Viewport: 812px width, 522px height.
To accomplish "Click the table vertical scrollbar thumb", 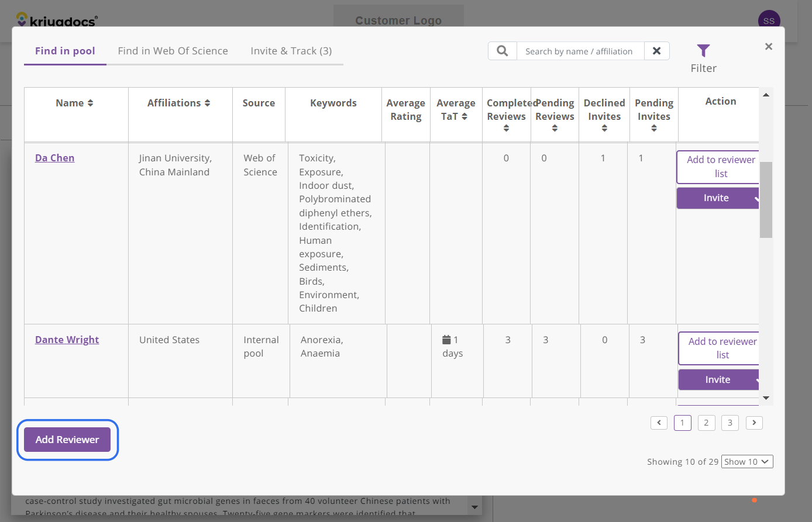I will (x=766, y=199).
